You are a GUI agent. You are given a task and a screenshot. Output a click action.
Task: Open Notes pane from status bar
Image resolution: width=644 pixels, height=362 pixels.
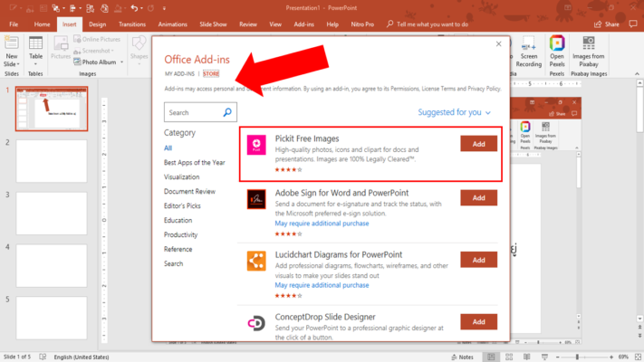462,357
